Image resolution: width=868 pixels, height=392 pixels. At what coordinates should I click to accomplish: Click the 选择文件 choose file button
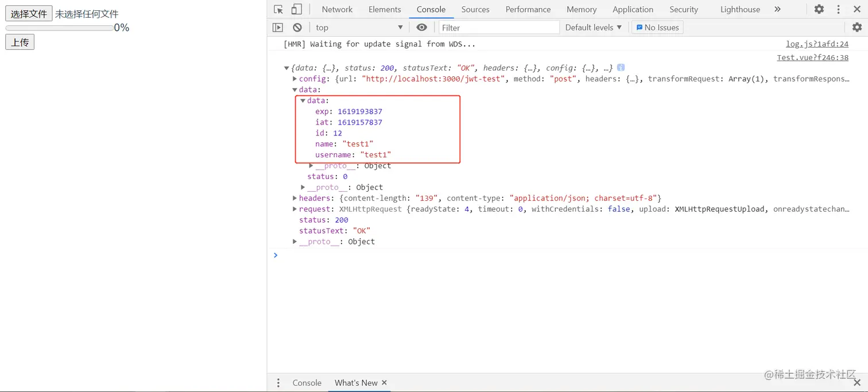[29, 14]
